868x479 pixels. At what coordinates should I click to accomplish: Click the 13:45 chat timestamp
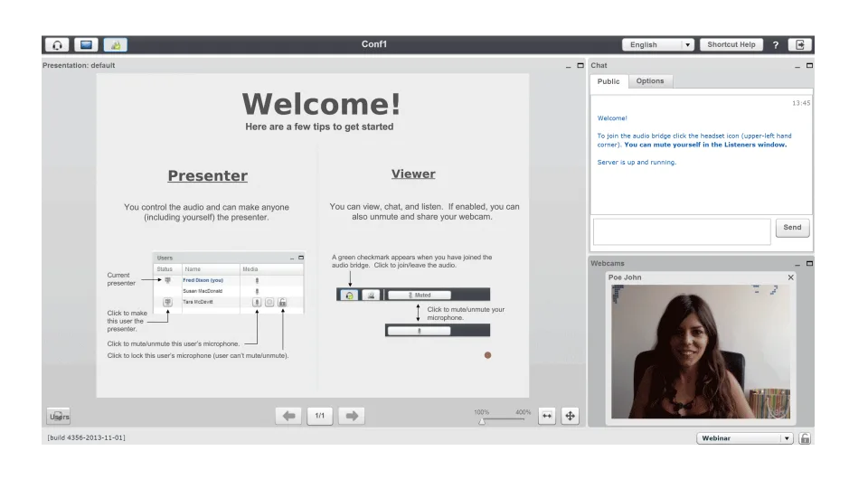pyautogui.click(x=801, y=103)
